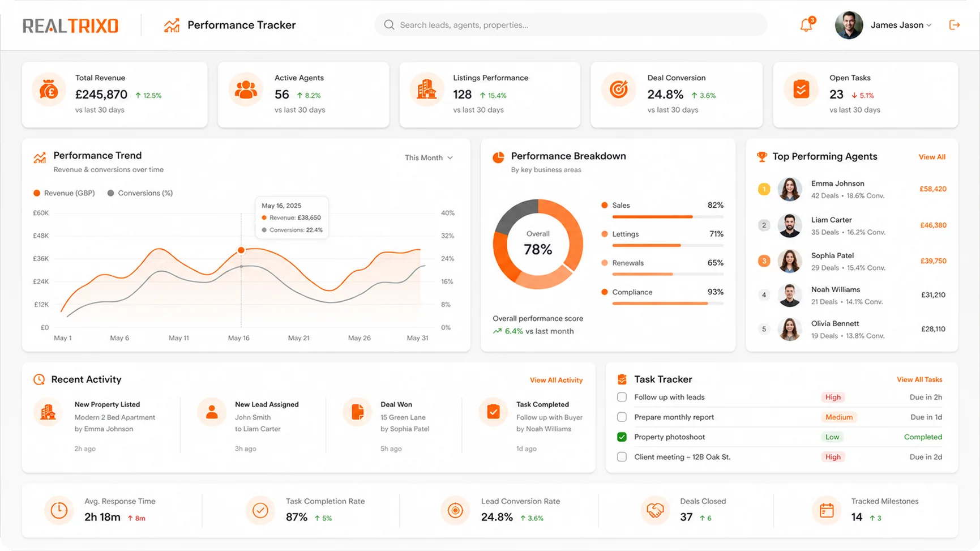This screenshot has height=551, width=980.
Task: Click the Performance Tracker chart icon in header
Action: tap(172, 25)
